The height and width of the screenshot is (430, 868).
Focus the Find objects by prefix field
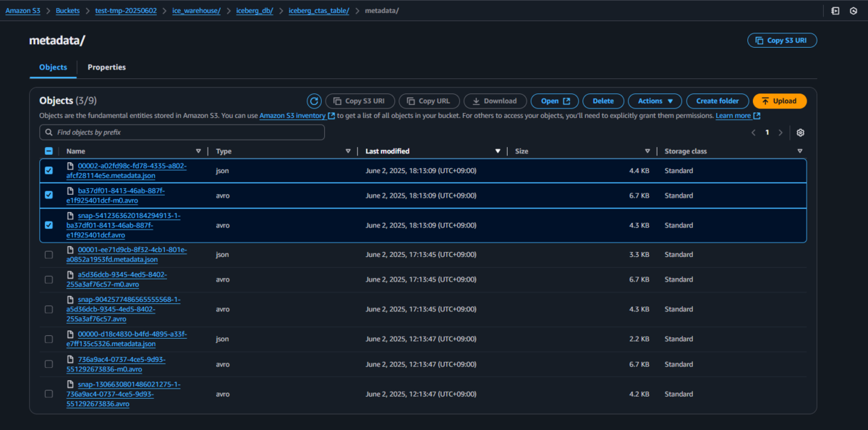(x=182, y=132)
